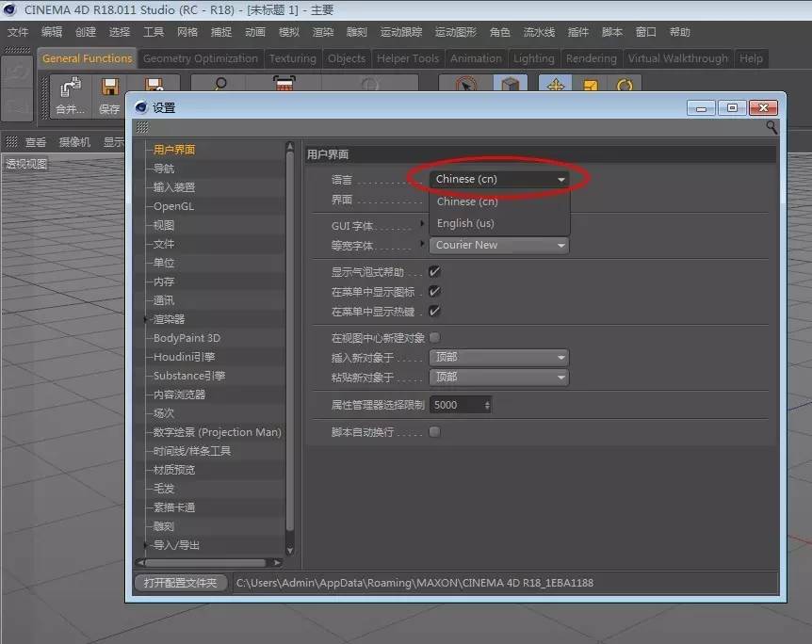Select 毛发 in settings tree
Image resolution: width=812 pixels, height=644 pixels.
click(x=164, y=488)
